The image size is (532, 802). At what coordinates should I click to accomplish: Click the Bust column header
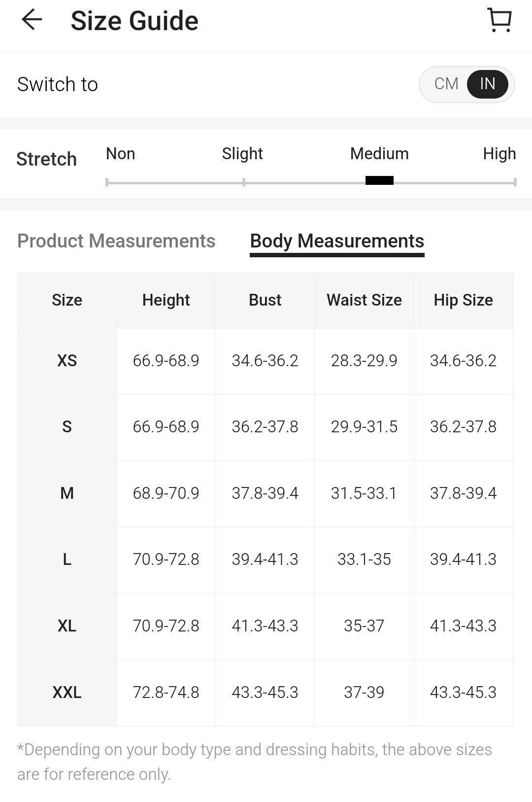click(x=265, y=300)
